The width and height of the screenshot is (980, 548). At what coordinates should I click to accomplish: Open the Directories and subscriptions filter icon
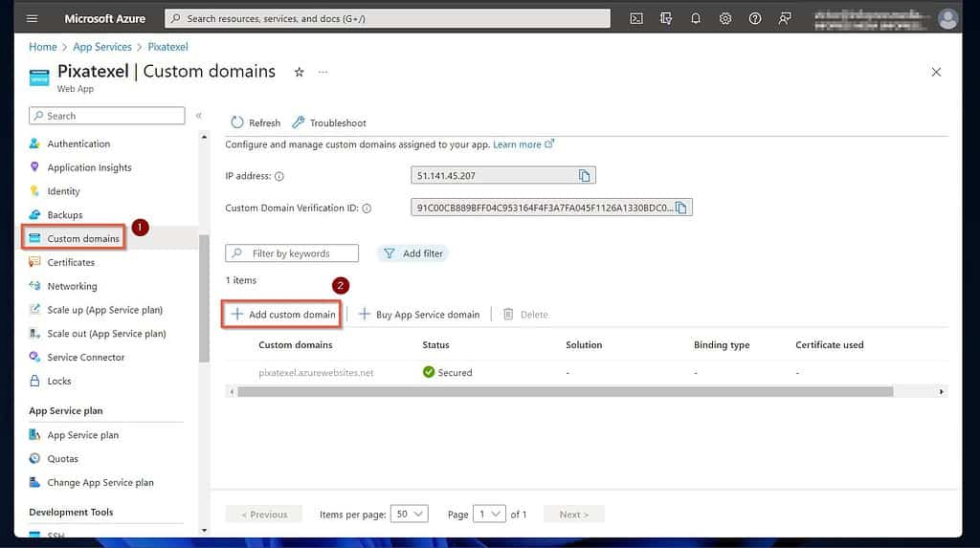pyautogui.click(x=666, y=19)
